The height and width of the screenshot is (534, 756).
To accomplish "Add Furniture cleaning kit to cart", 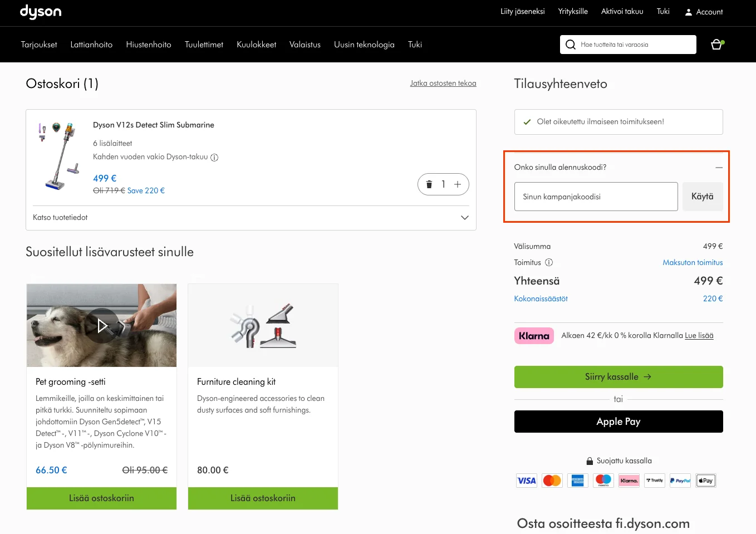I will click(x=263, y=498).
